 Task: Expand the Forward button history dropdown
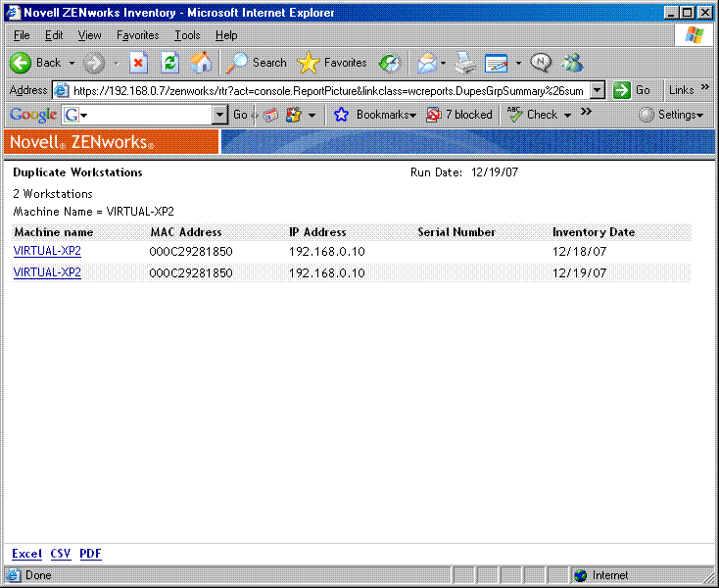point(117,64)
